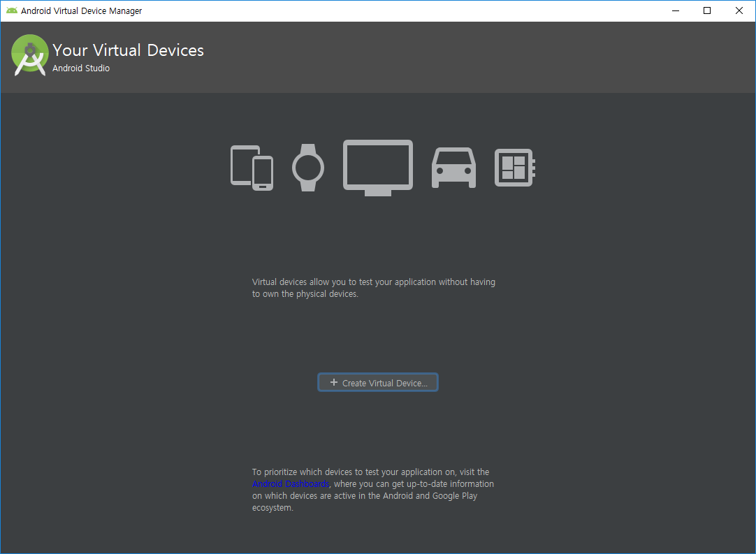Minimize the AVD Manager window
This screenshot has width=756, height=554.
point(676,10)
